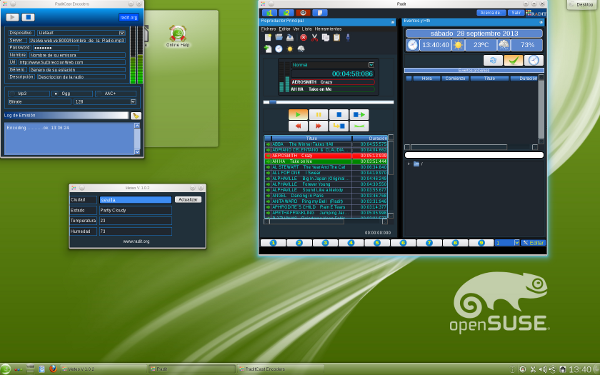Open the Editar menu in the player
The image size is (600, 375).
point(284,29)
